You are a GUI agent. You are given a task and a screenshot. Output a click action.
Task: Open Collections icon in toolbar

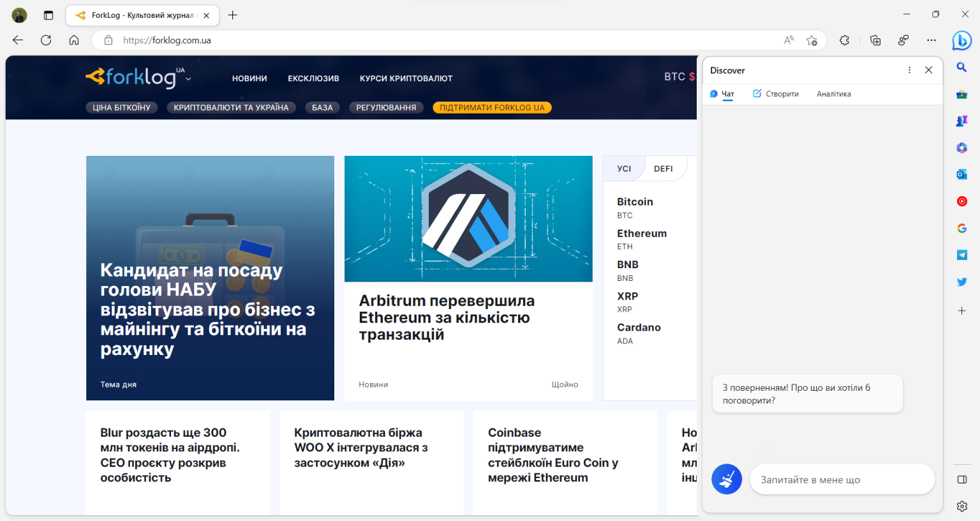coord(875,40)
